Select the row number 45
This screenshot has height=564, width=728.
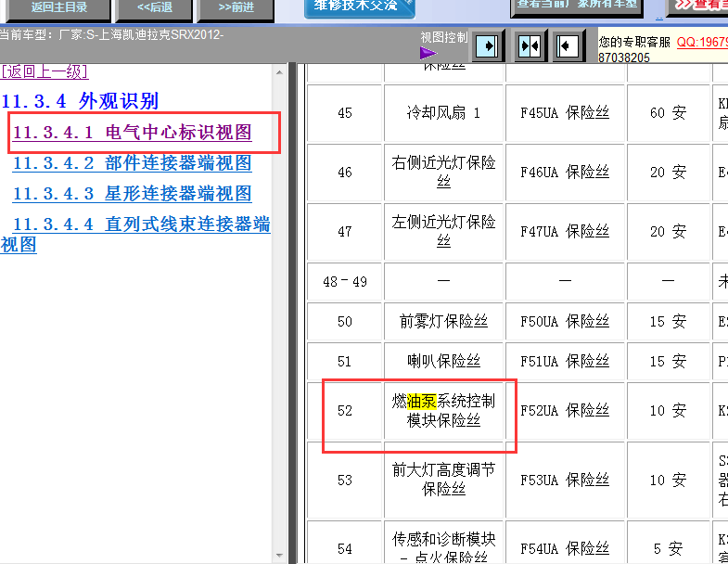[x=344, y=113]
